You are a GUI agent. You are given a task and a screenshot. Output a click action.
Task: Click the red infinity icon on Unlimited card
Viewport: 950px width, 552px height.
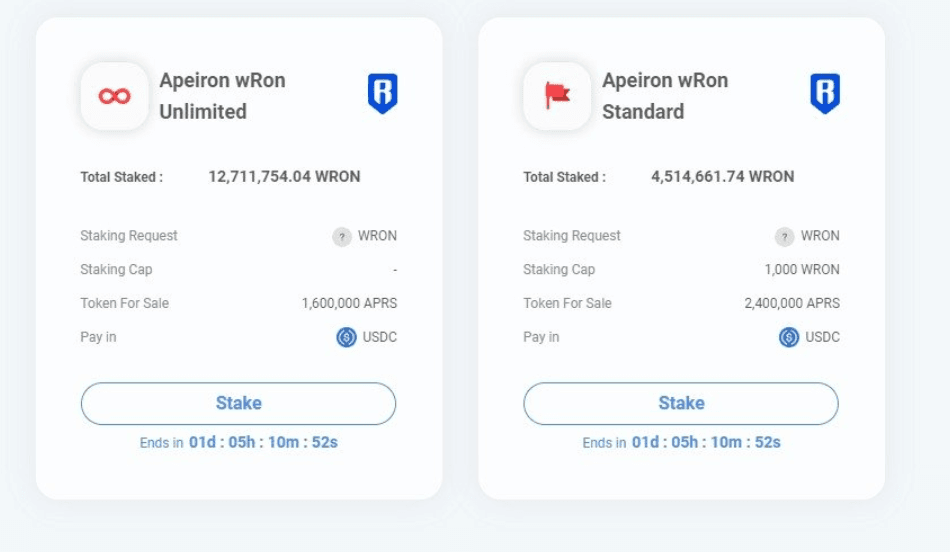115,96
